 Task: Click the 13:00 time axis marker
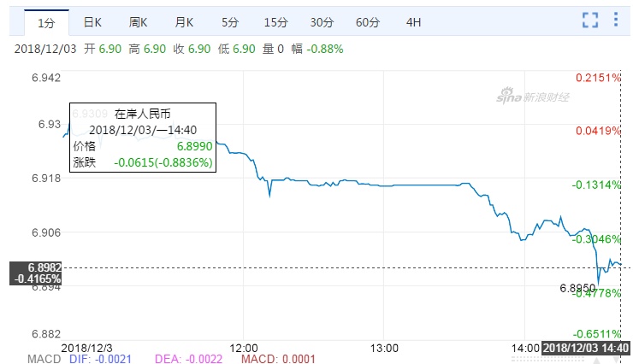click(x=385, y=348)
